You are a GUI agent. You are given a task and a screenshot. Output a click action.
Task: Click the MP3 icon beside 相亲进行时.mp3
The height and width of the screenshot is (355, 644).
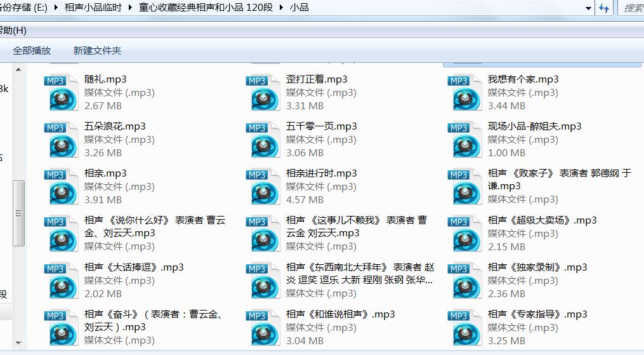pyautogui.click(x=263, y=186)
